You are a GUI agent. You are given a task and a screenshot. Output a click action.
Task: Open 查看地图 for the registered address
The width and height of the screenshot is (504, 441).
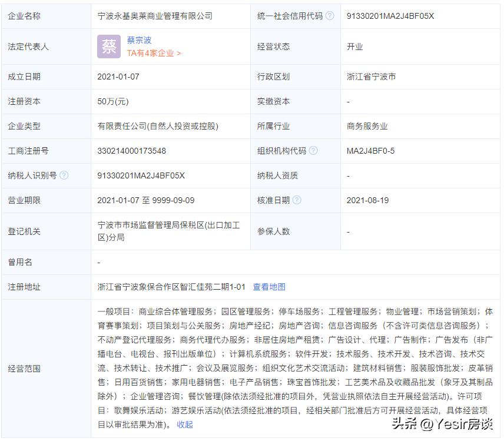pyautogui.click(x=270, y=286)
